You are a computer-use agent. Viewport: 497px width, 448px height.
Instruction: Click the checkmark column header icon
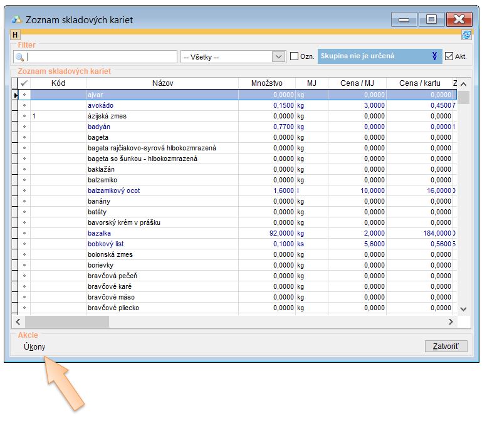tap(24, 83)
